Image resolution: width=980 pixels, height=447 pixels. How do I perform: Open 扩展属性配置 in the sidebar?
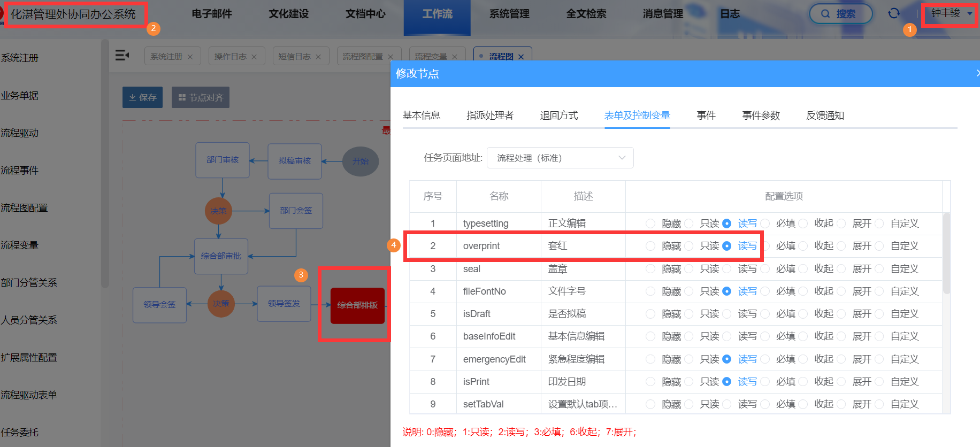(x=29, y=358)
